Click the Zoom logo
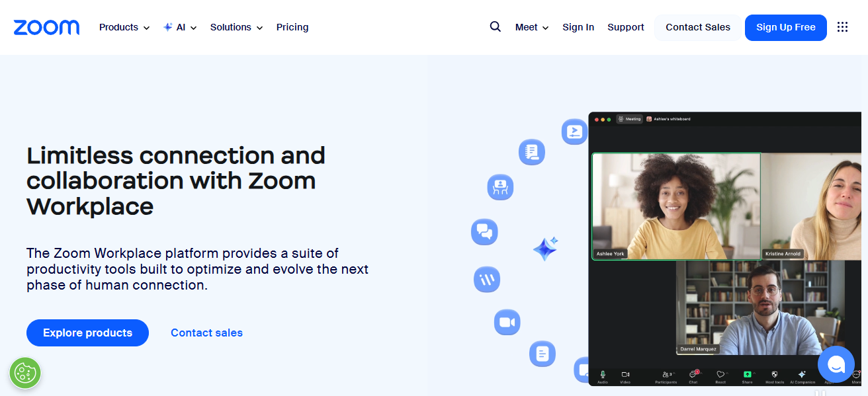 click(x=46, y=27)
